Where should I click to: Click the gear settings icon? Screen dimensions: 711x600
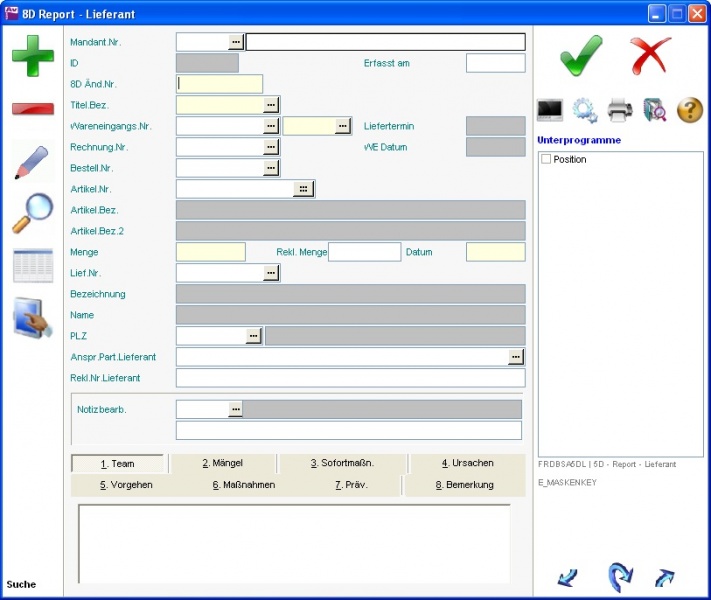click(x=585, y=110)
